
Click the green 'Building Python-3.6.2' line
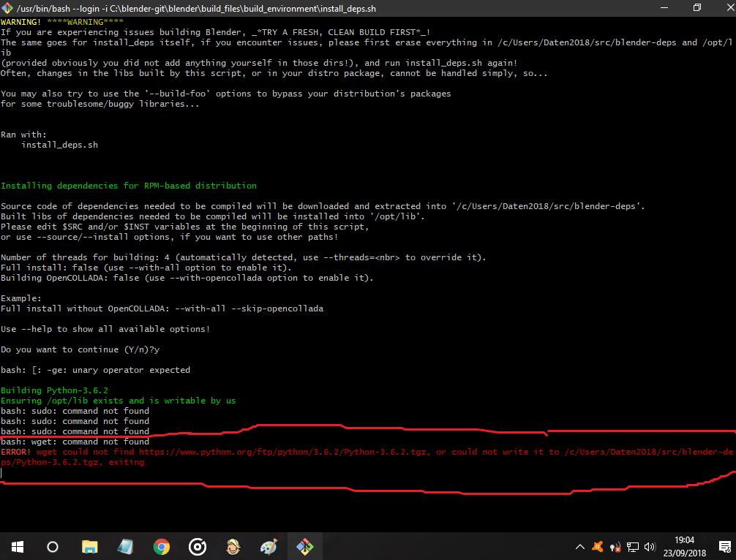[54, 390]
